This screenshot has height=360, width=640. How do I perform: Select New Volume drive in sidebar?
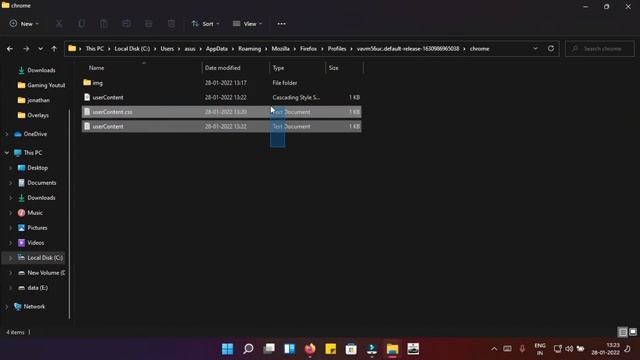[42, 273]
